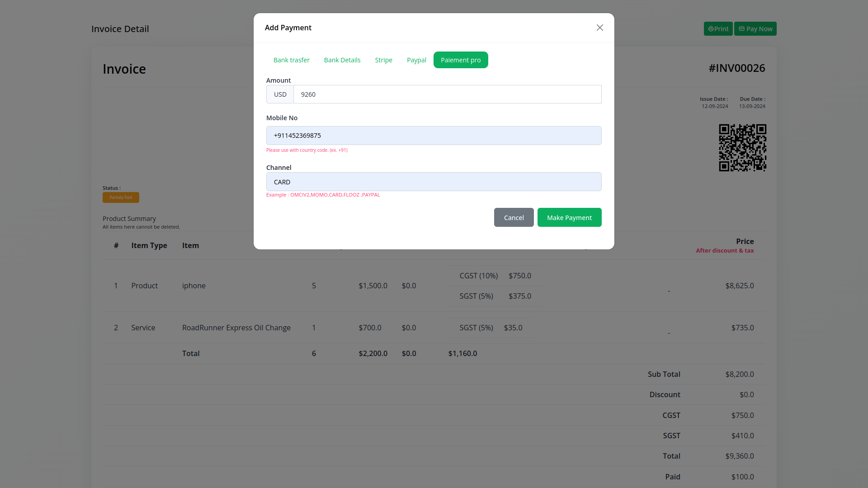Click the Item Type column header
868x488 pixels.
tap(149, 245)
